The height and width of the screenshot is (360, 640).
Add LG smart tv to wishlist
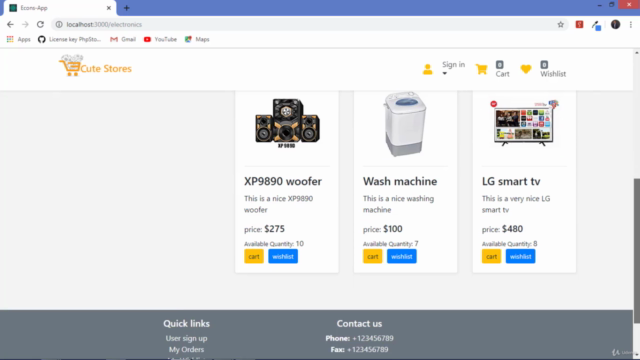(x=520, y=256)
